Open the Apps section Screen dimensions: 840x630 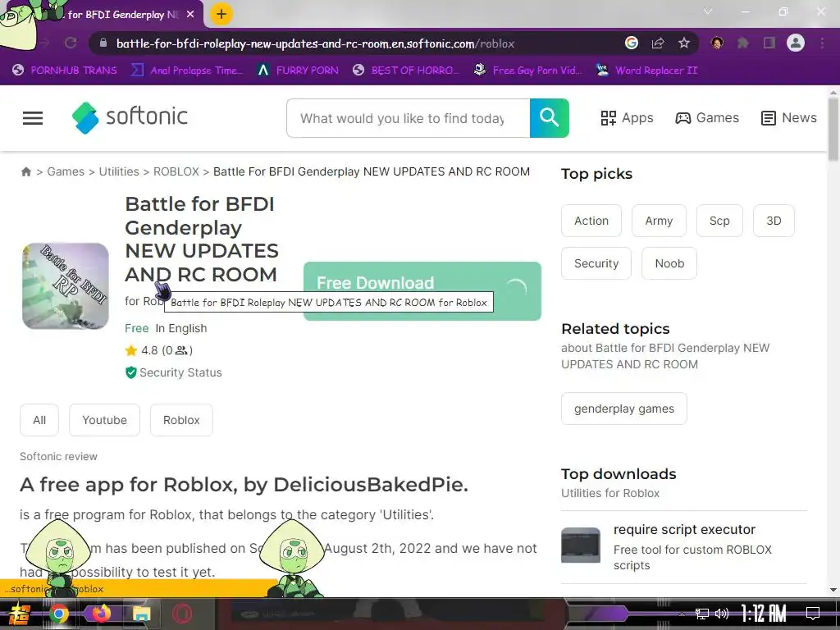627,118
